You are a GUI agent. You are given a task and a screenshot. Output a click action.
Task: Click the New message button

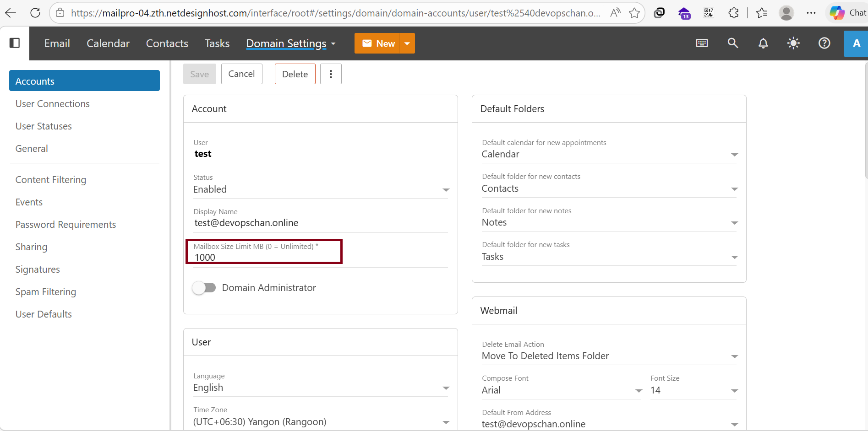[377, 43]
